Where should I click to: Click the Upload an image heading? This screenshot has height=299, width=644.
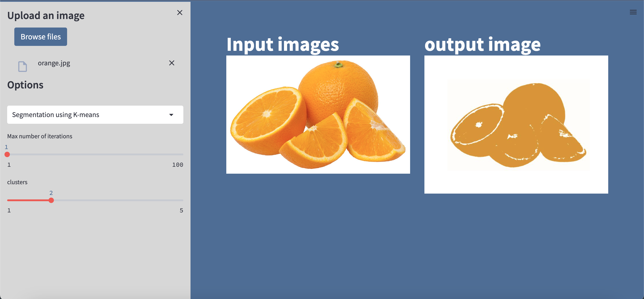[x=46, y=15]
